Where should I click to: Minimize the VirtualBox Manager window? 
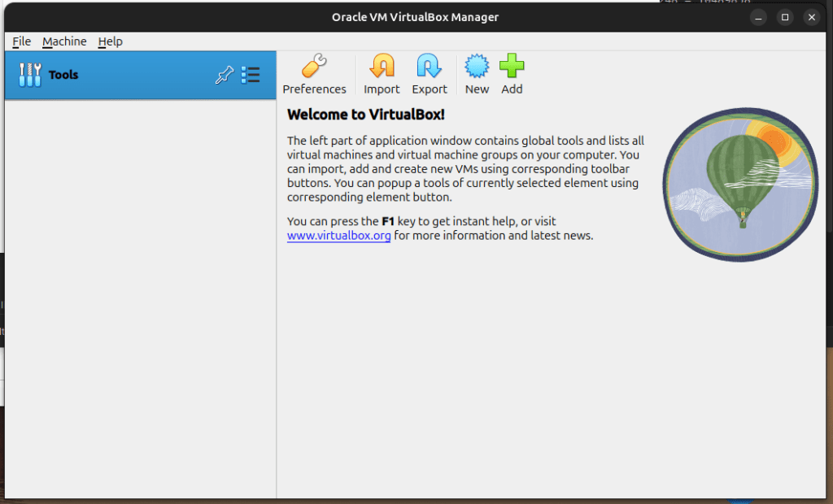click(758, 17)
